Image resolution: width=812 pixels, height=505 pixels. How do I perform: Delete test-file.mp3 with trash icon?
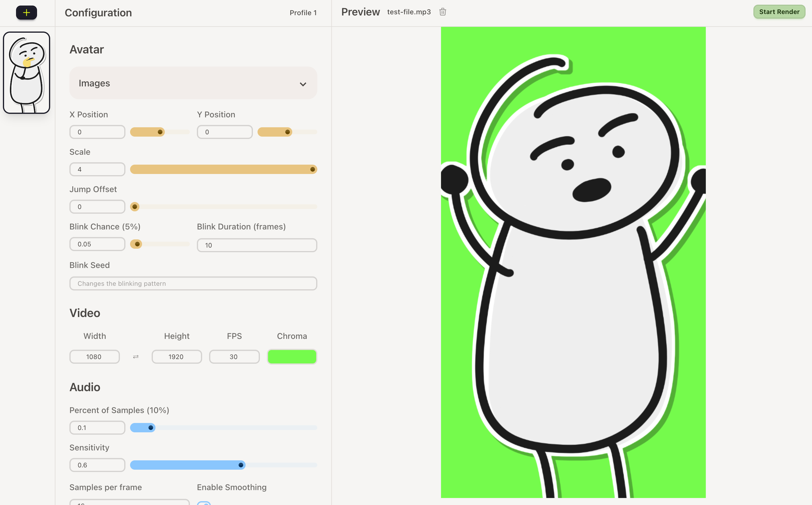[442, 12]
